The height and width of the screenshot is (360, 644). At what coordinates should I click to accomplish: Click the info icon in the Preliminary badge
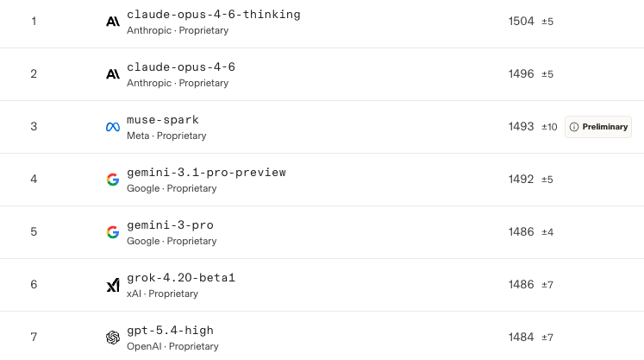click(x=574, y=127)
